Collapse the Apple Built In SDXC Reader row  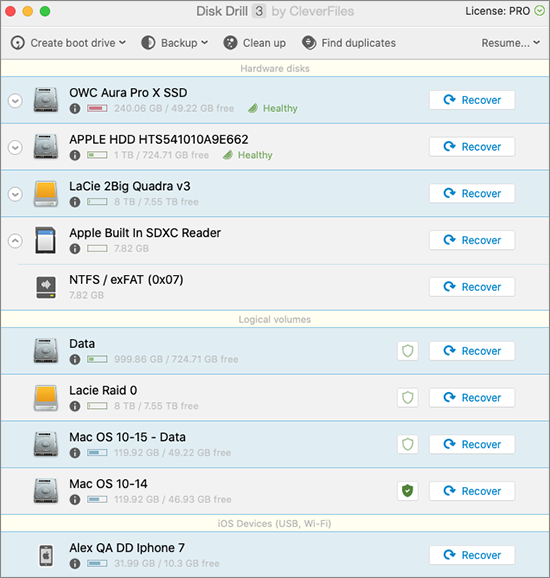point(15,241)
